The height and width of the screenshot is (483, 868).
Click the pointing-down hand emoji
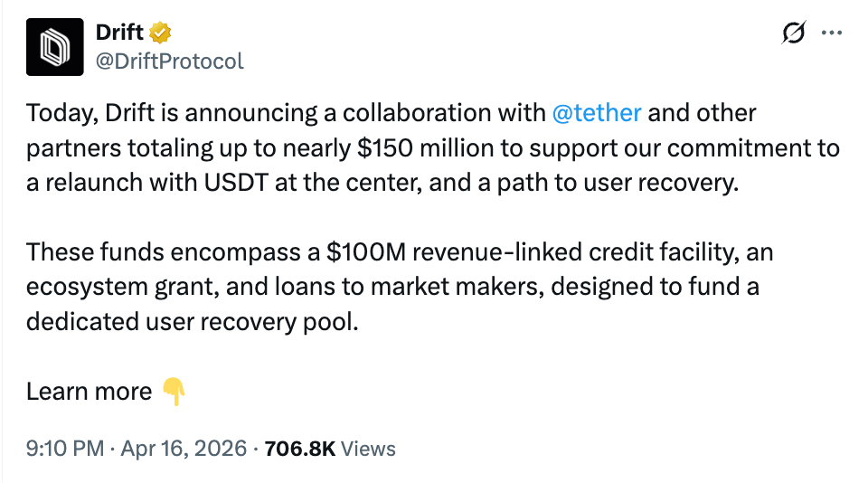(174, 391)
